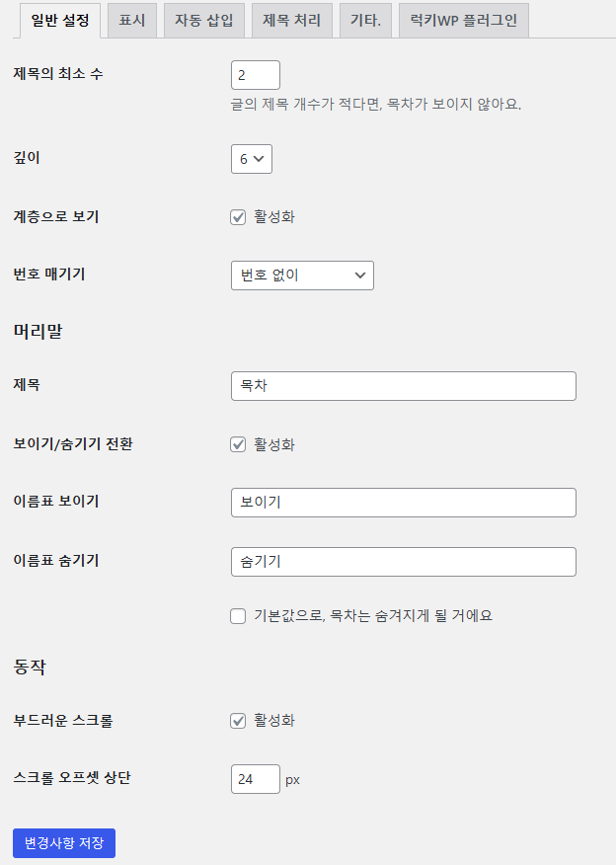
Task: Expand the 번호 매기기 dropdown
Action: [x=301, y=275]
